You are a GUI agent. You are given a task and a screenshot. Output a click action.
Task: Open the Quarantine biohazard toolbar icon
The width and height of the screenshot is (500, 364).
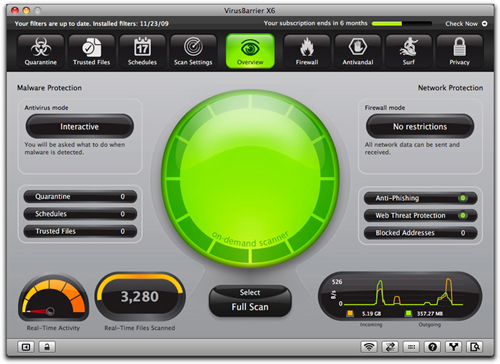pos(41,52)
